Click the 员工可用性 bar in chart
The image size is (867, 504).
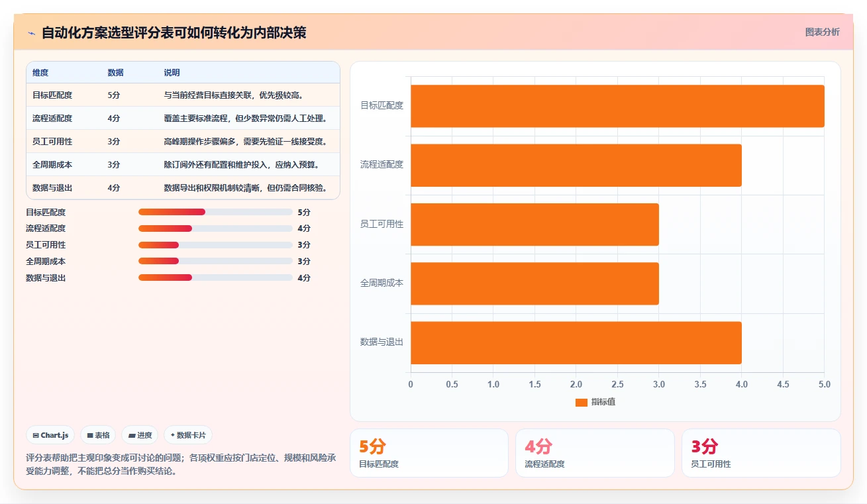pyautogui.click(x=535, y=225)
